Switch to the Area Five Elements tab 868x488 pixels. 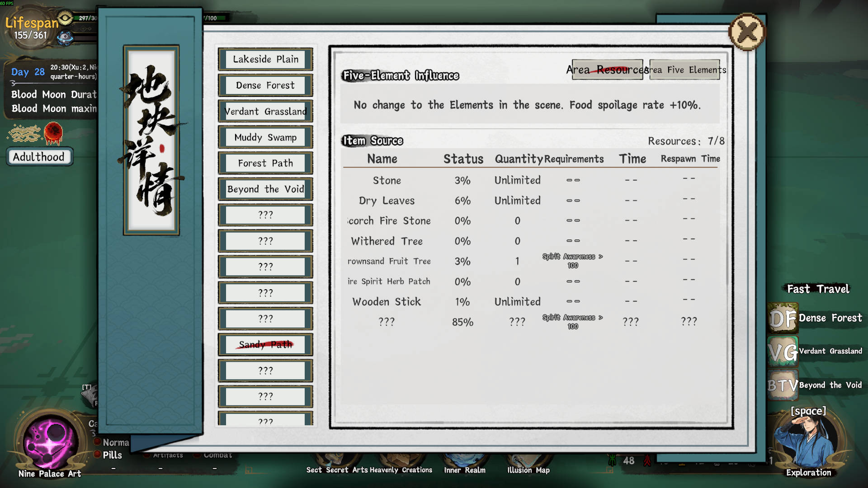pyautogui.click(x=684, y=70)
